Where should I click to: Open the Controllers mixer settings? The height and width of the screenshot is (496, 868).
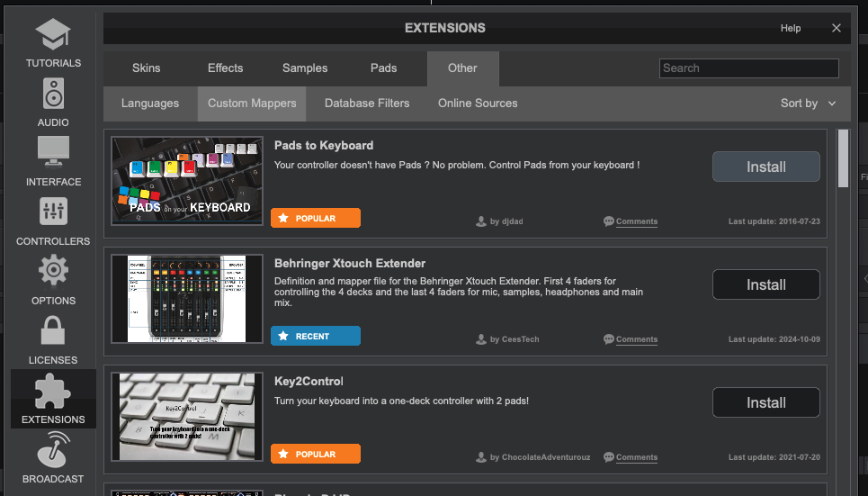(53, 212)
